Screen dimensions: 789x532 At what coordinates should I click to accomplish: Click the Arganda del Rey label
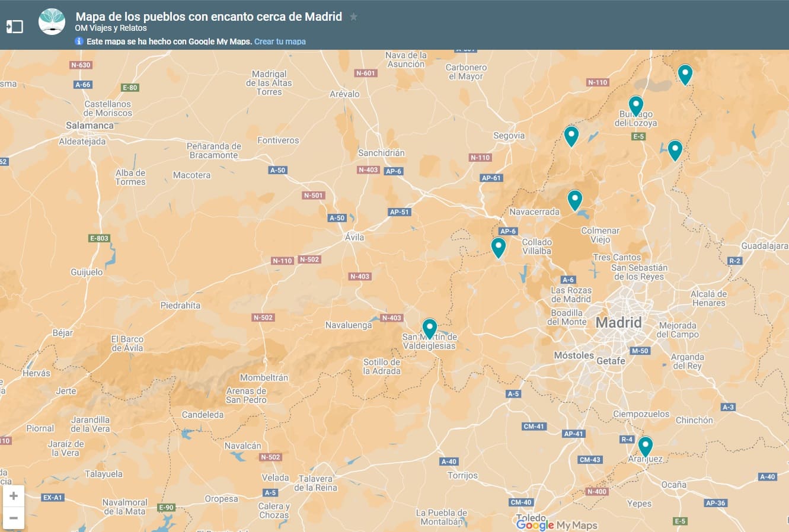tap(688, 361)
